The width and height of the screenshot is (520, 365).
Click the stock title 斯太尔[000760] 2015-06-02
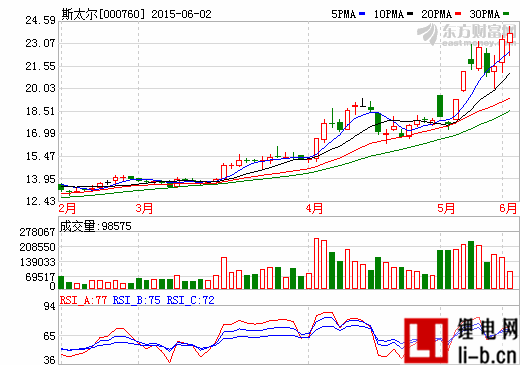(136, 14)
